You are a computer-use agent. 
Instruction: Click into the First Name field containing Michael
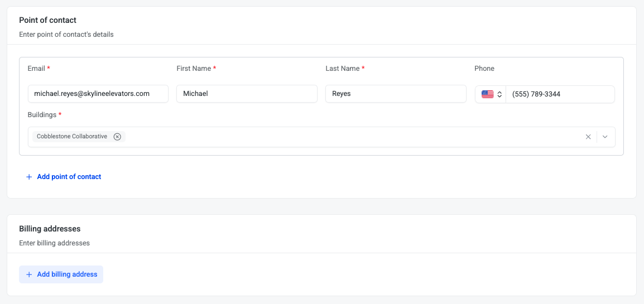(247, 94)
